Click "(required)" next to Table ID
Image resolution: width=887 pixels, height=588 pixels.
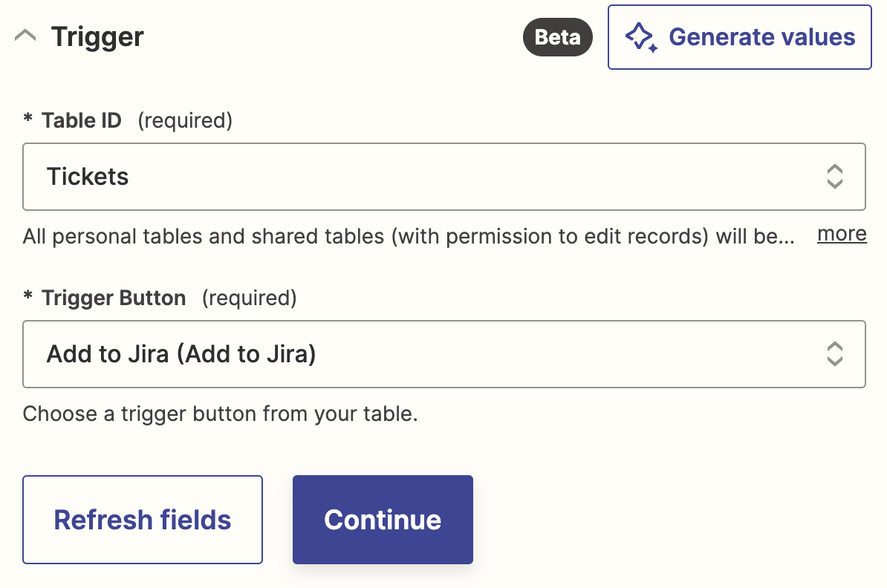point(185,121)
